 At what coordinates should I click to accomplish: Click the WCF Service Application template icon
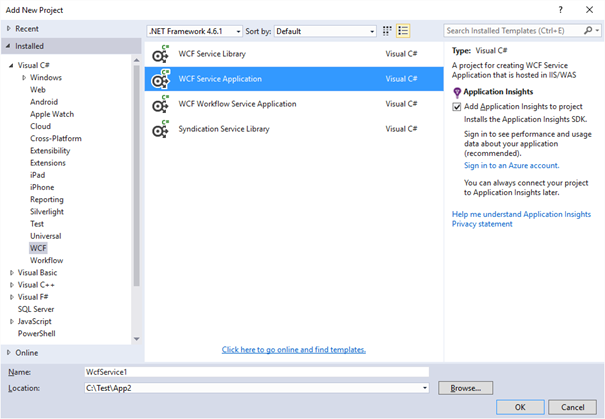(x=161, y=79)
